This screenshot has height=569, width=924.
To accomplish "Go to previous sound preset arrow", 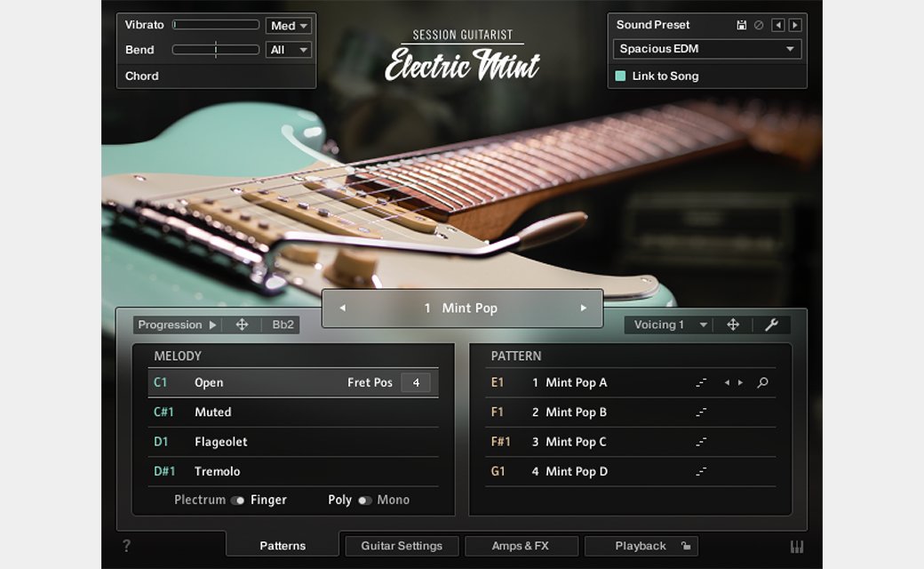I will [778, 25].
